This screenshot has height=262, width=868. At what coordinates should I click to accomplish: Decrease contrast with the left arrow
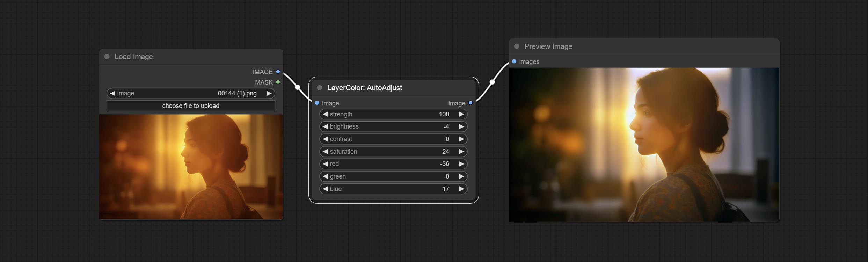[325, 139]
